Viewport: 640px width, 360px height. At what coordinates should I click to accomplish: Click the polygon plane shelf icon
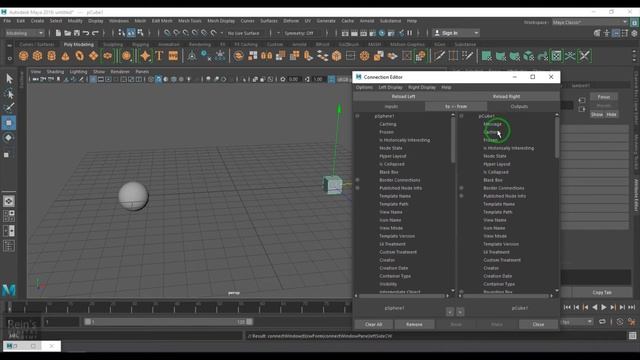point(93,56)
